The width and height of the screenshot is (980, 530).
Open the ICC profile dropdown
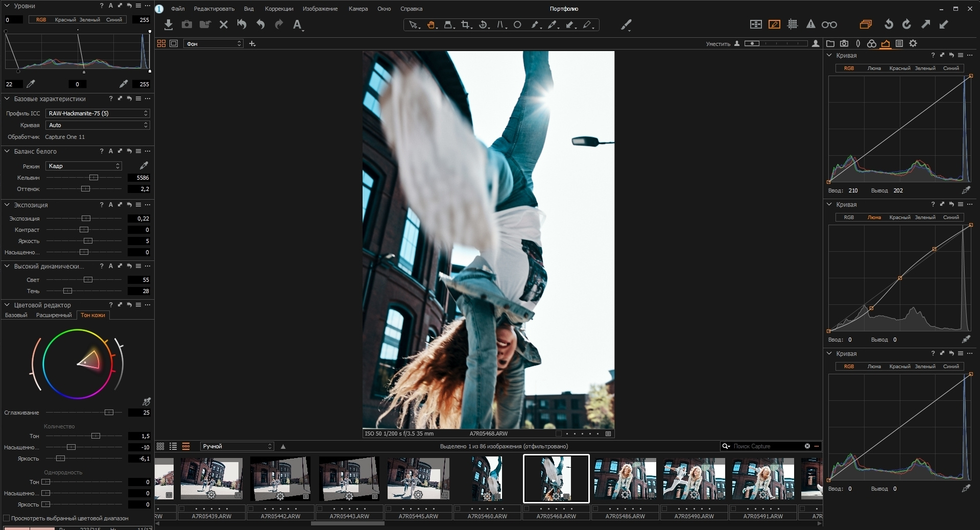click(97, 113)
